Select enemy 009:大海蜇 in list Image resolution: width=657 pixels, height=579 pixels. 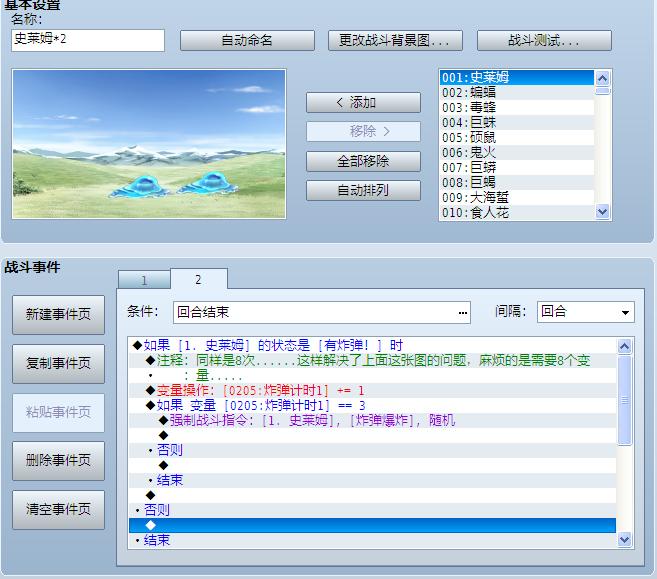[517, 198]
